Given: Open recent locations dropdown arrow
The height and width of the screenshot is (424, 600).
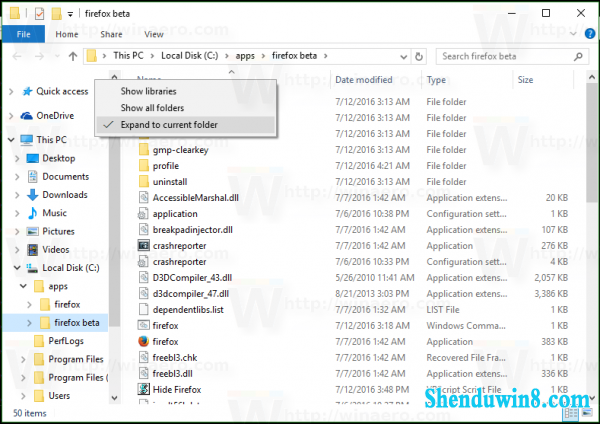Looking at the screenshot, I should click(57, 56).
